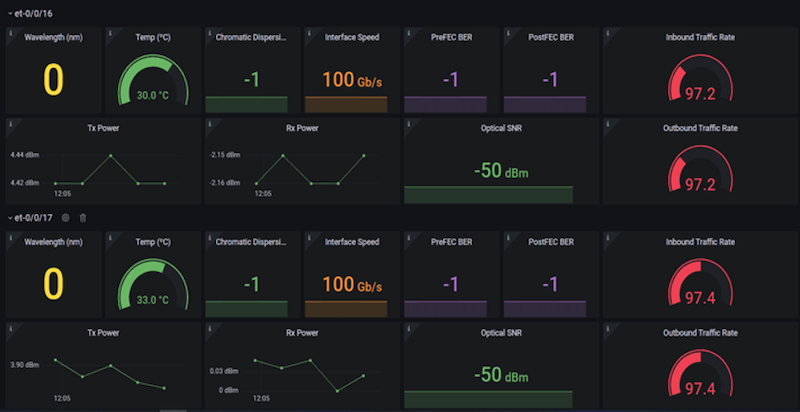
Task: Collapse the et-0/0/17 row chevron
Action: (x=9, y=217)
